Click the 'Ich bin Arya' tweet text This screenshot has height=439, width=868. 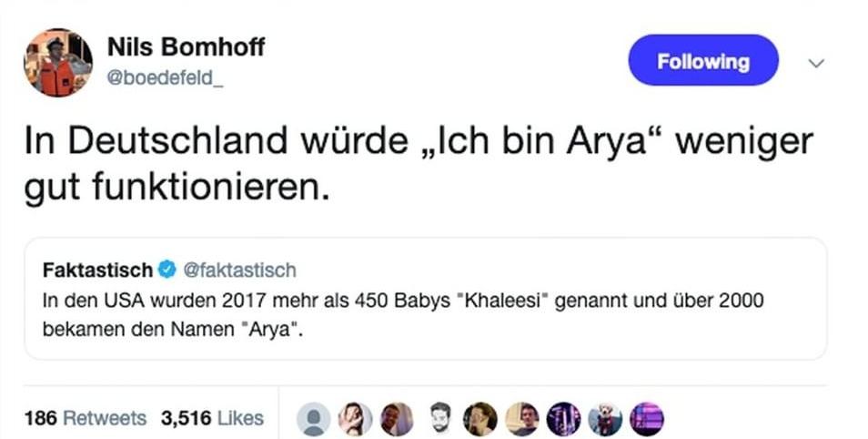pos(419,165)
